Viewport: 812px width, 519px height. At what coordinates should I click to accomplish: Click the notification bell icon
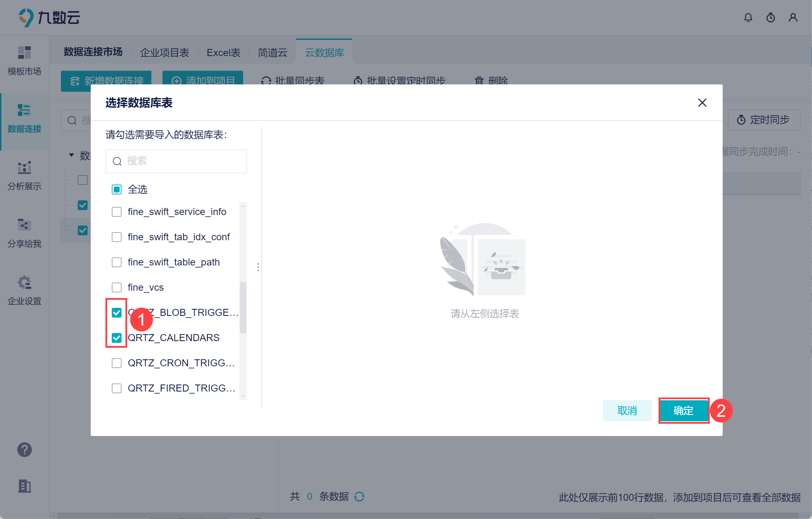coord(748,18)
